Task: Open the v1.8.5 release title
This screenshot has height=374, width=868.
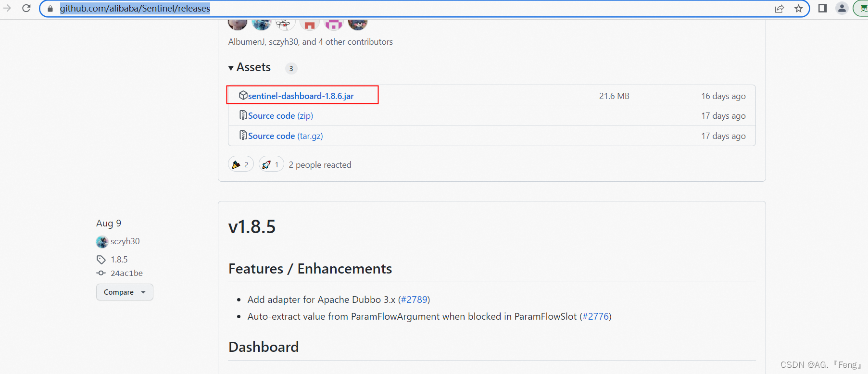Action: (252, 227)
